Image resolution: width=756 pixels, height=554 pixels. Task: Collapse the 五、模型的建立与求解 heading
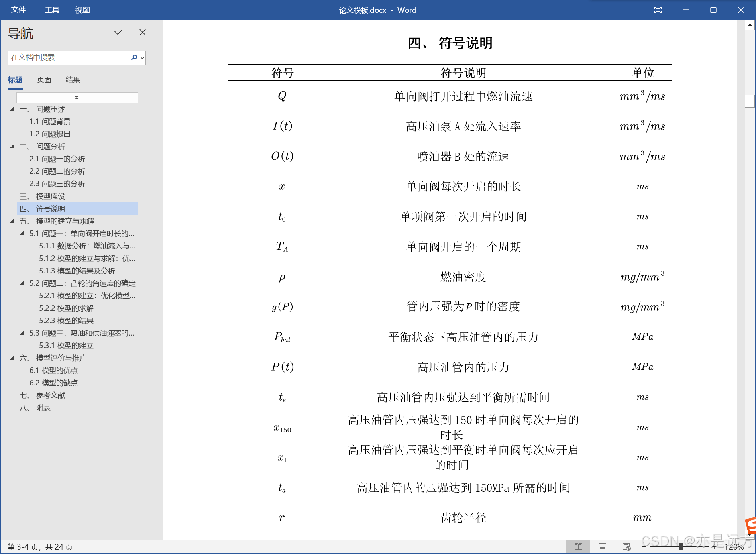click(x=12, y=221)
